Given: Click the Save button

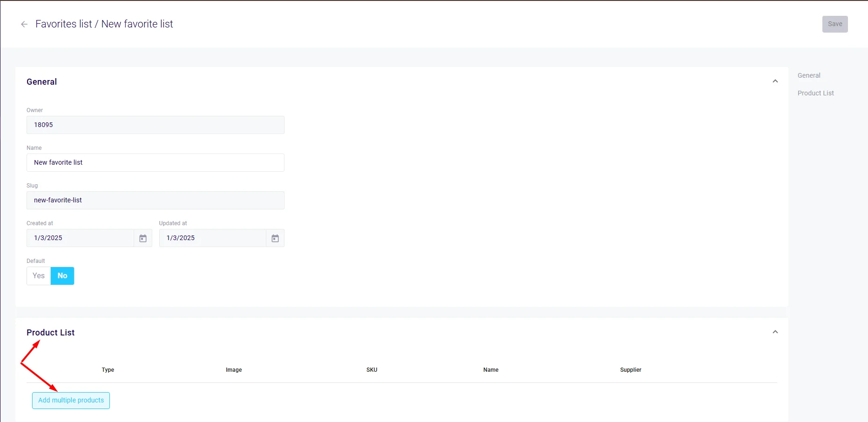Looking at the screenshot, I should 835,24.
